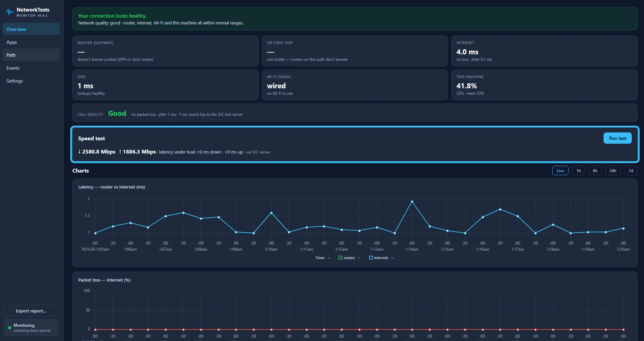The height and width of the screenshot is (341, 644).
Task: Click 'Your connection looks healthy.' banner text
Action: click(112, 16)
